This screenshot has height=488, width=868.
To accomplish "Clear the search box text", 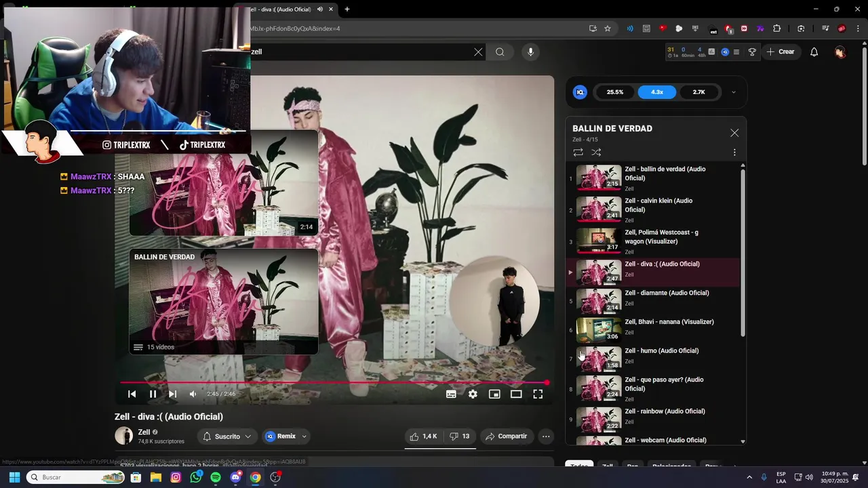I will (x=478, y=52).
